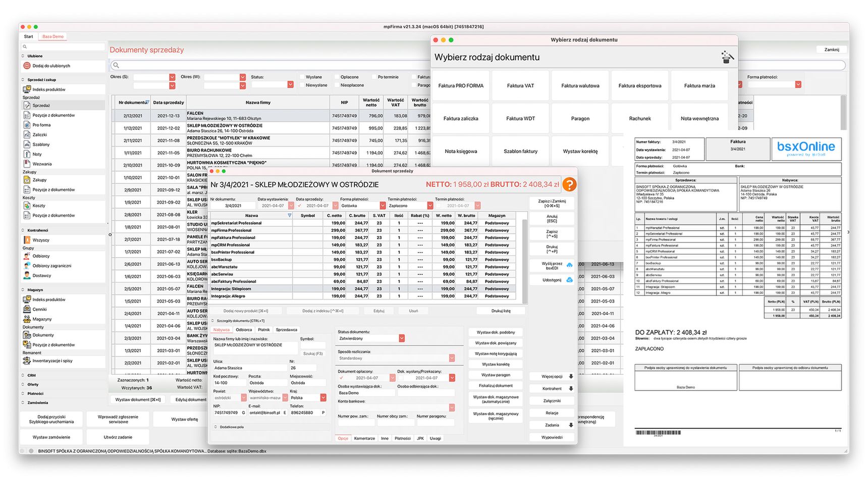Toggle second Termin płatności date checkbox
Viewport: 868px width, 489px height.
tap(440, 206)
